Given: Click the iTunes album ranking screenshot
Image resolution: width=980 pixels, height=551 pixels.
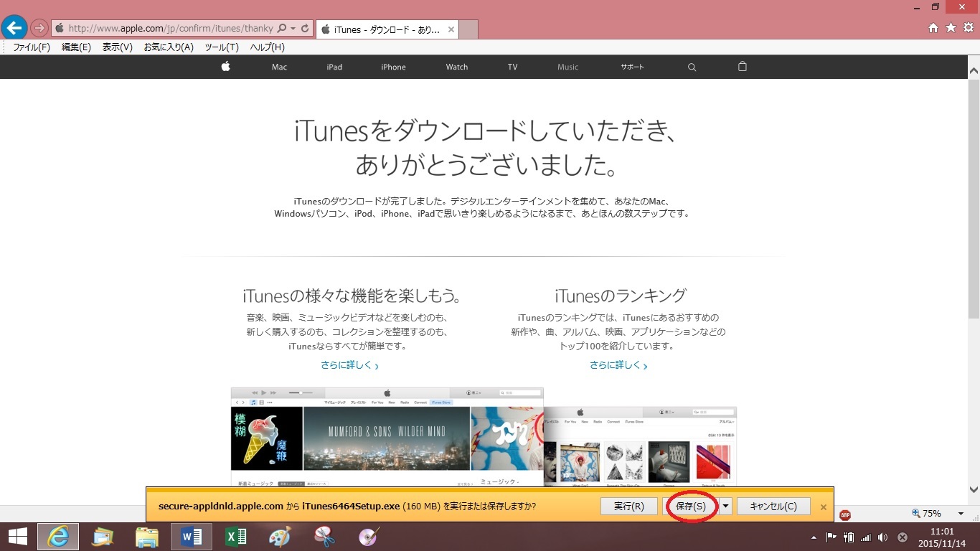Looking at the screenshot, I should pos(640,446).
